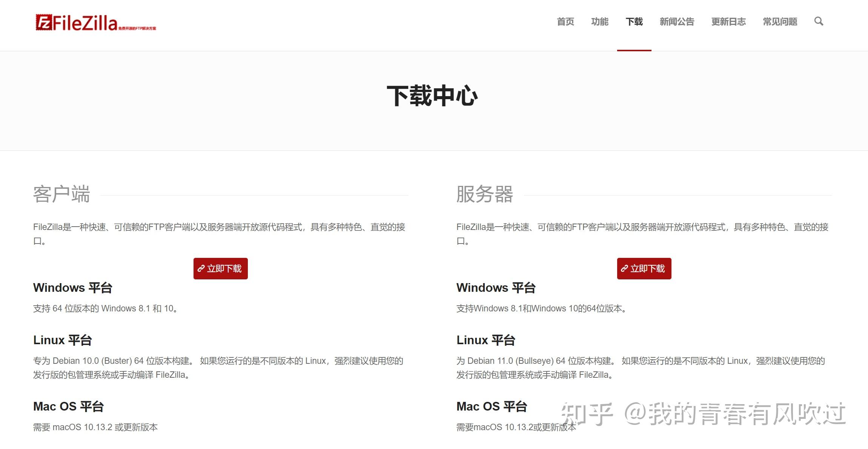
Task: Open the 功能 menu item
Action: tap(599, 22)
